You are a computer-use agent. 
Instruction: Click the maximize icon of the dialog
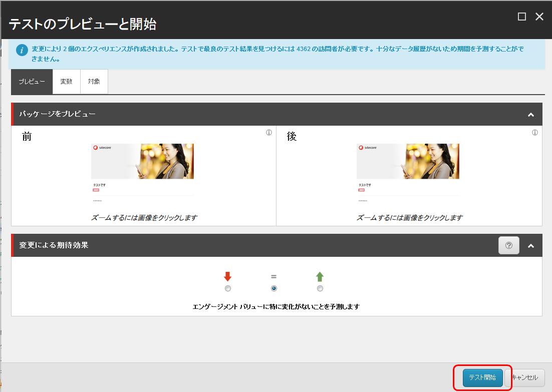521,16
